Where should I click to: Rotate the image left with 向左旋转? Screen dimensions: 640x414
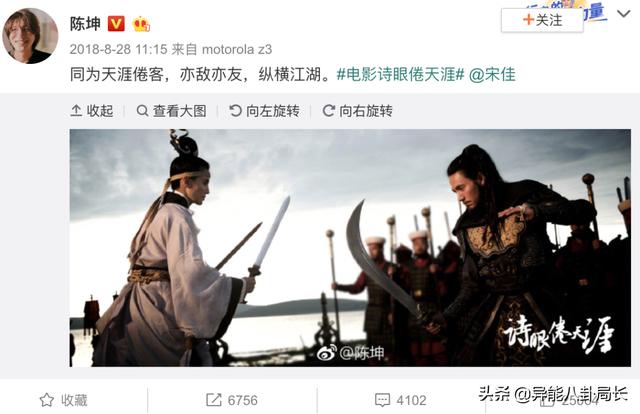[x=264, y=111]
